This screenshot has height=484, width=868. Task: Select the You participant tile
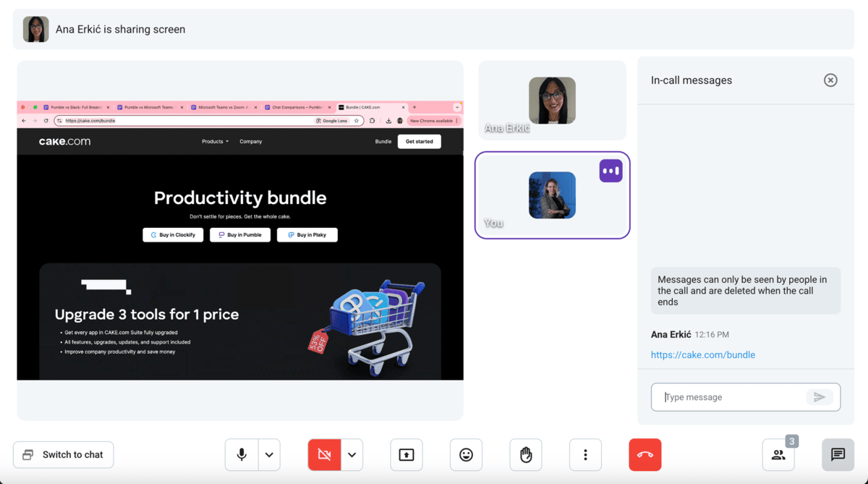click(x=553, y=195)
